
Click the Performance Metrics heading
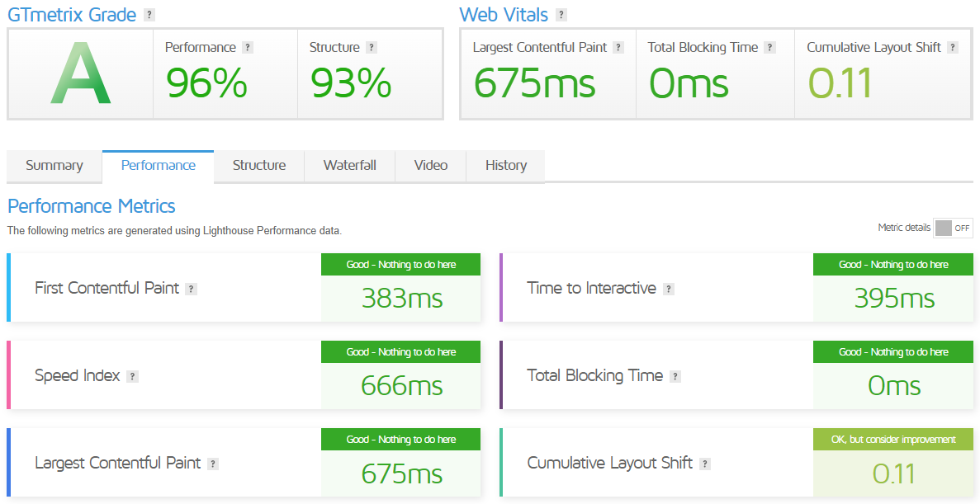click(92, 206)
